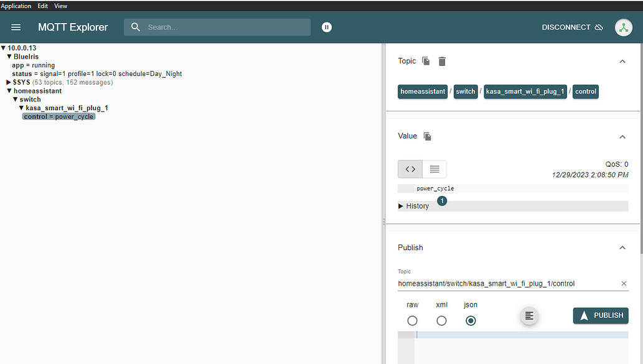Select the homeassistant topic breadcrumb
The image size is (643, 364).
click(x=423, y=91)
